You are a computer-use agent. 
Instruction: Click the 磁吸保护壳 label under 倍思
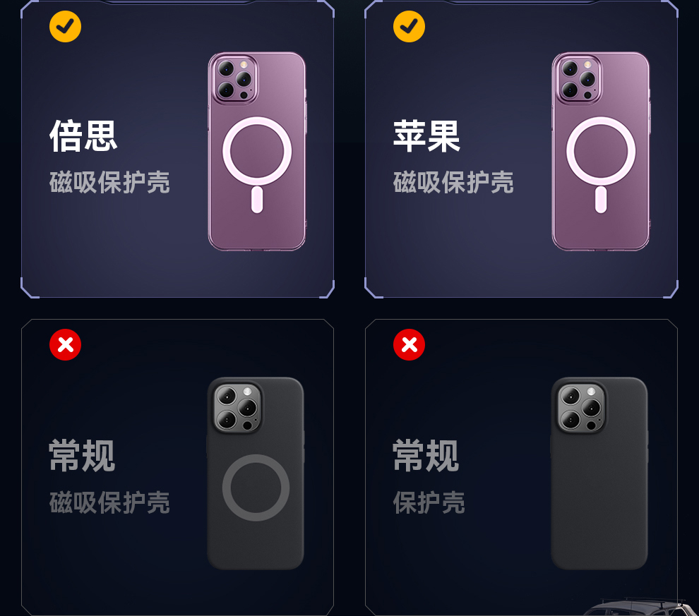tap(109, 182)
